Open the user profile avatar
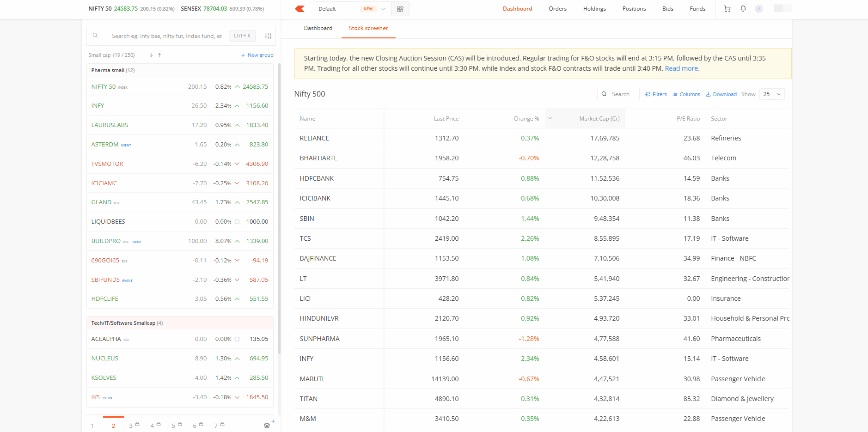The height and width of the screenshot is (432, 868). coord(759,9)
